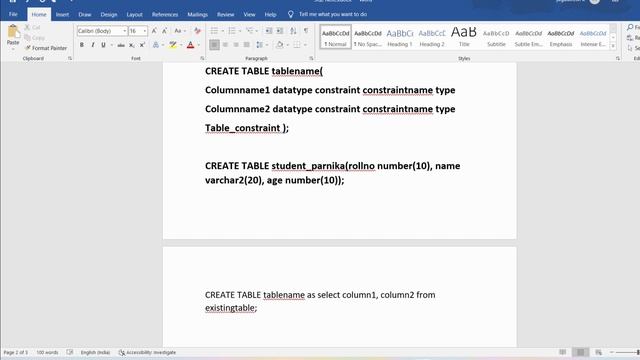640x360 pixels.
Task: Switch to the Review tab
Action: click(x=225, y=14)
